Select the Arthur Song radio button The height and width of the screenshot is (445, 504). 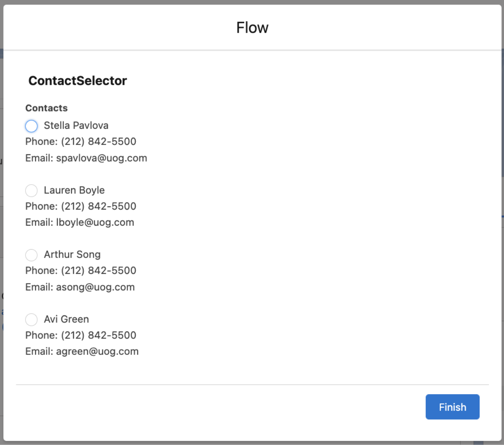coord(31,255)
